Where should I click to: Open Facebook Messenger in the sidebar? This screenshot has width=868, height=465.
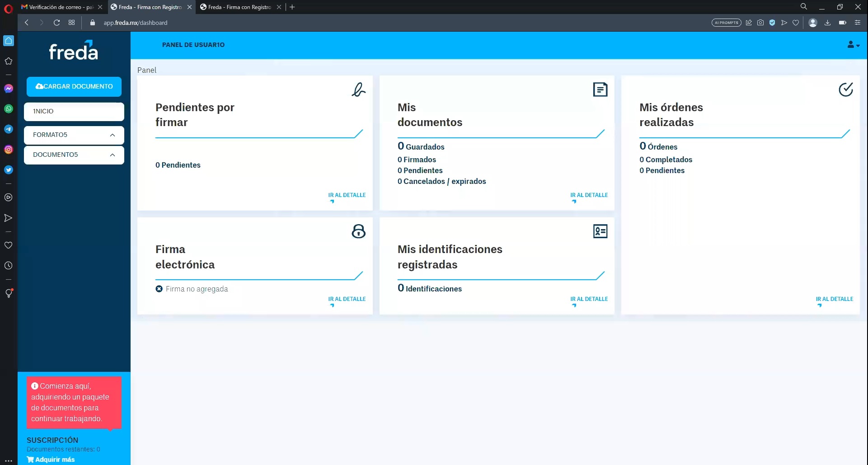(x=9, y=89)
